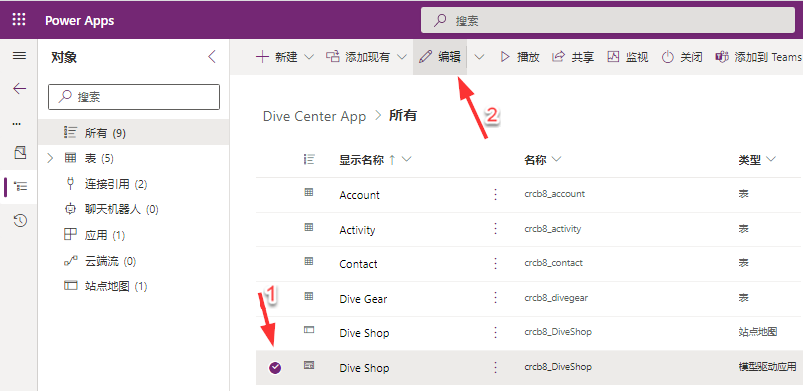Click the top 搜索 search bar
The width and height of the screenshot is (803, 391).
tap(608, 20)
